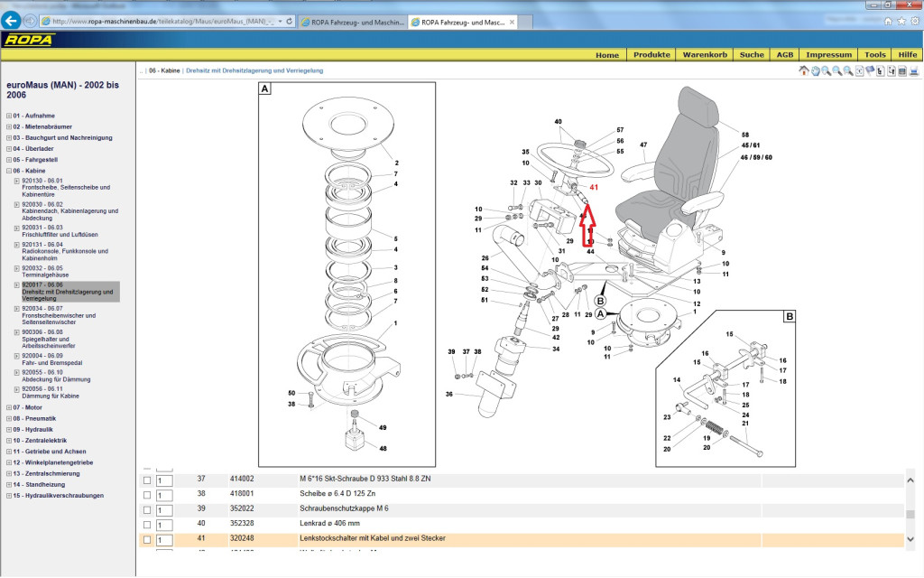Check the Lenkrad ø 406 mm row
The height and width of the screenshot is (578, 924).
pyautogui.click(x=147, y=525)
